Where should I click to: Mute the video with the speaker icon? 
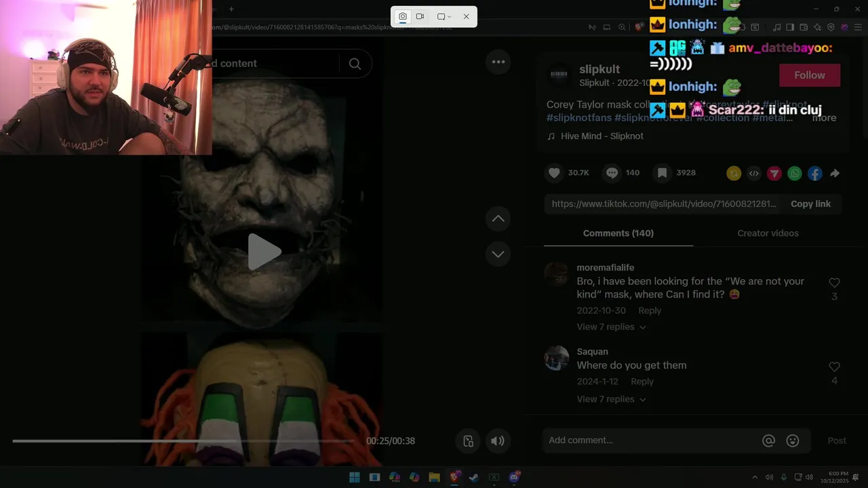click(498, 441)
